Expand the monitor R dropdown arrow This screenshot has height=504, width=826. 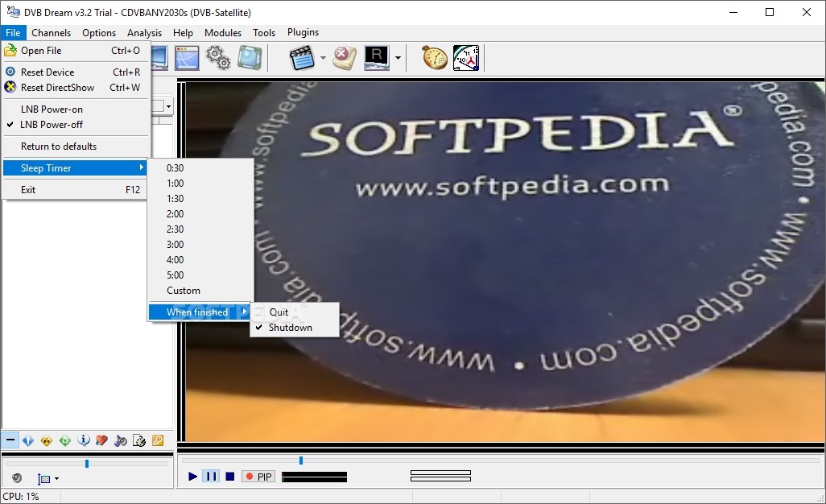coord(398,58)
